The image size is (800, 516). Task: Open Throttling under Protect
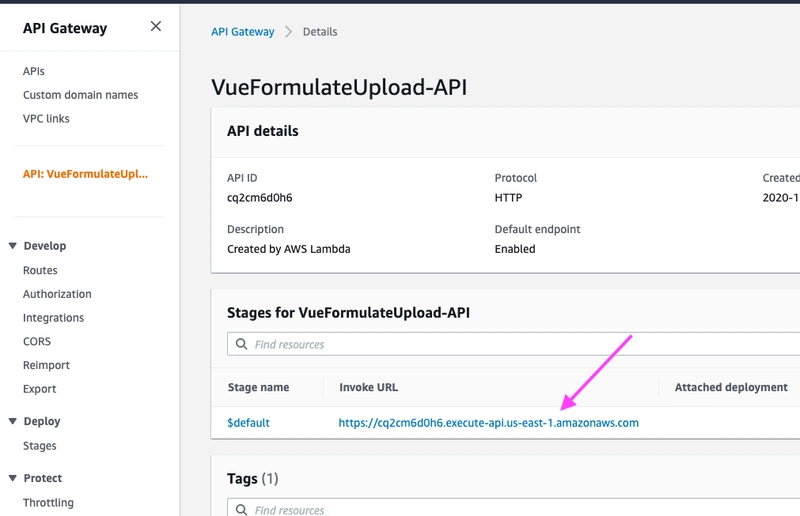[48, 503]
